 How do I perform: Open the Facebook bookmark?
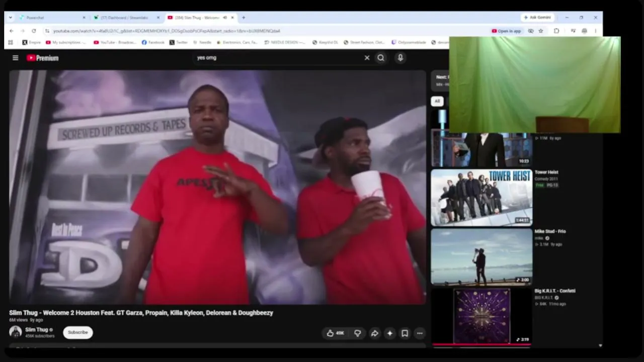click(x=153, y=43)
